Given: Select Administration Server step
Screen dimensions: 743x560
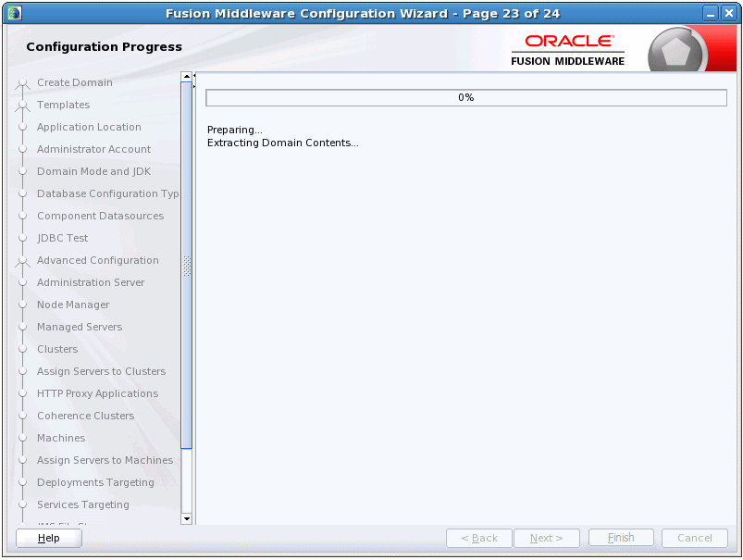Looking at the screenshot, I should (x=91, y=282).
